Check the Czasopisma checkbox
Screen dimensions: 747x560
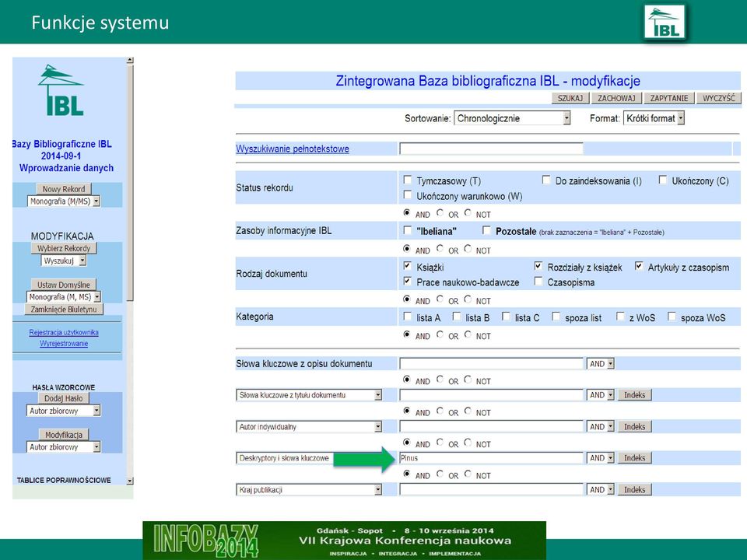click(x=538, y=282)
